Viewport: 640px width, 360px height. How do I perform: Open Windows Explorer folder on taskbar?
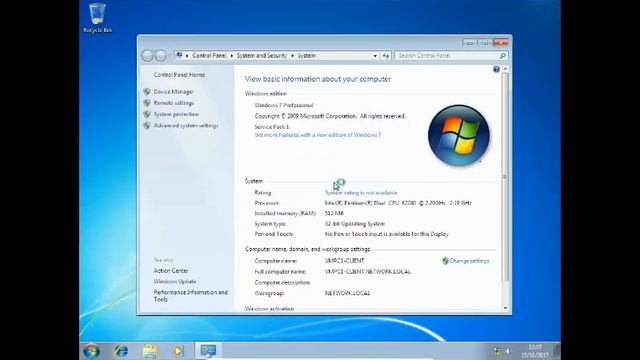click(x=150, y=351)
